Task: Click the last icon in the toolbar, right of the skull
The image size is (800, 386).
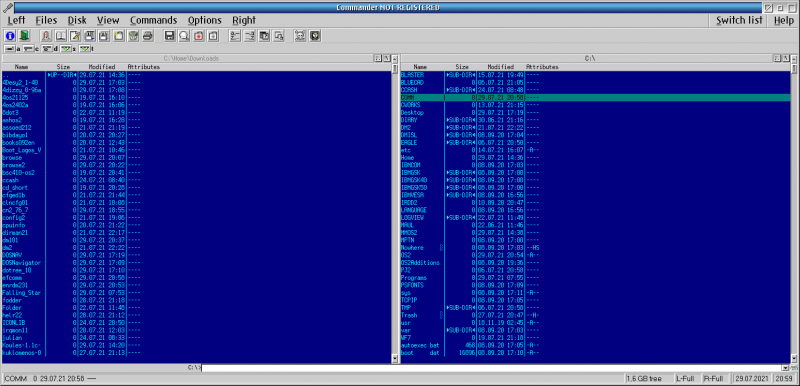Action: click(x=314, y=36)
